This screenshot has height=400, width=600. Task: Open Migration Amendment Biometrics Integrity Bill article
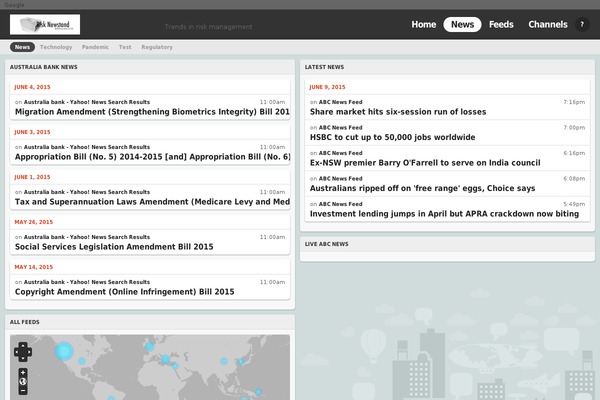point(152,112)
